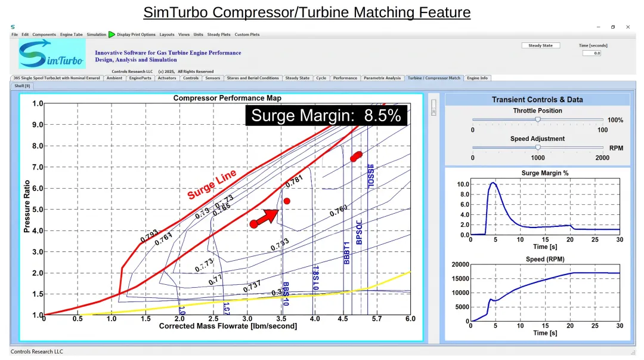Open the Edit menu

point(25,35)
